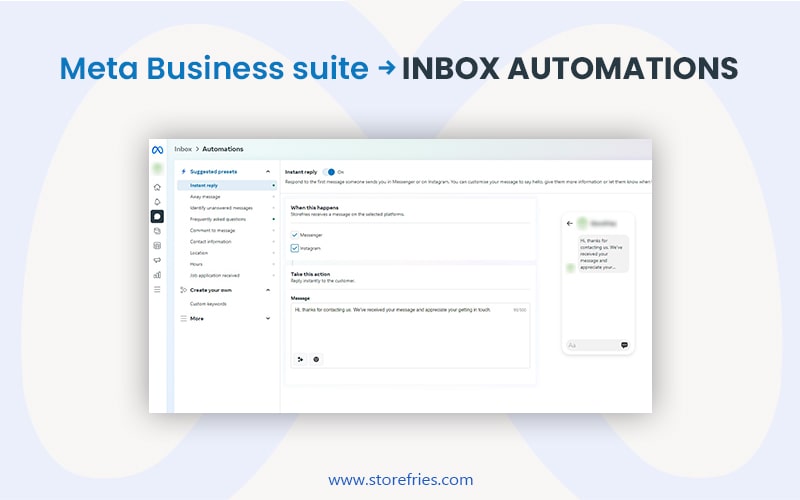
Task: Click the emoji icon below the message
Action: point(317,358)
